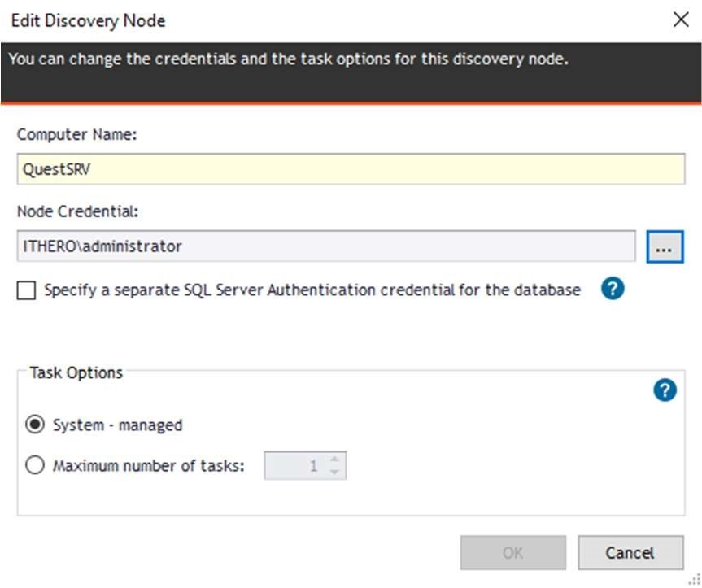This screenshot has height=588, width=702.
Task: Click the dark header description banner
Action: [351, 73]
